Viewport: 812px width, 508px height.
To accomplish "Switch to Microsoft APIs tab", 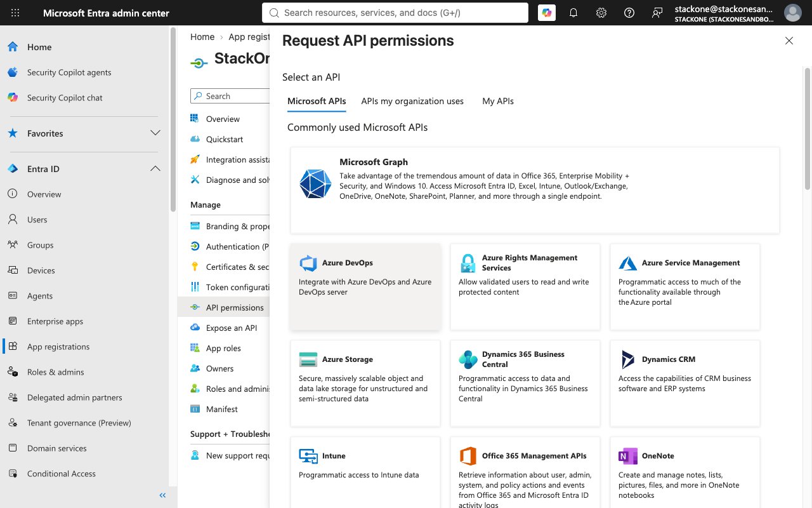I will click(317, 101).
